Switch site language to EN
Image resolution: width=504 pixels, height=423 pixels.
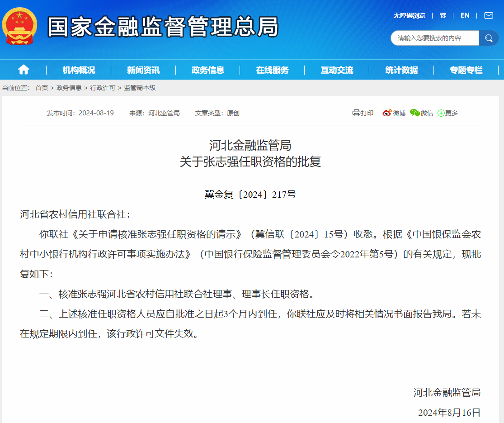[465, 15]
